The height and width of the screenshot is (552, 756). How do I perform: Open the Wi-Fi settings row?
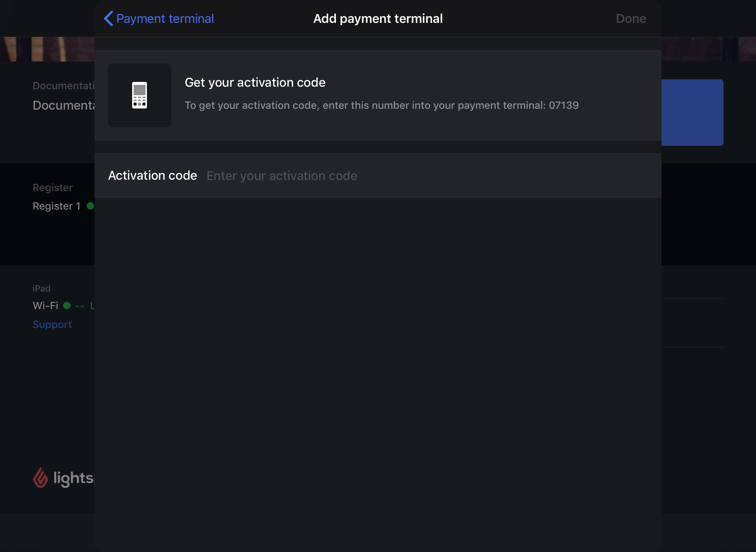[45, 306]
